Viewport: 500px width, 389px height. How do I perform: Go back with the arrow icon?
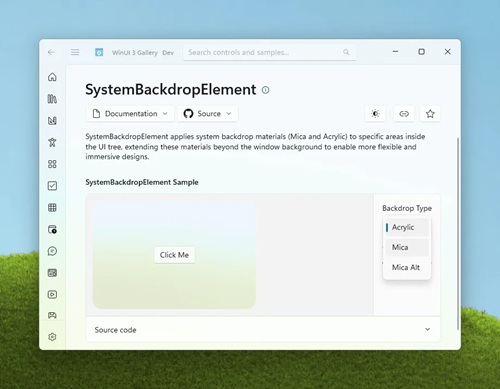(x=51, y=52)
